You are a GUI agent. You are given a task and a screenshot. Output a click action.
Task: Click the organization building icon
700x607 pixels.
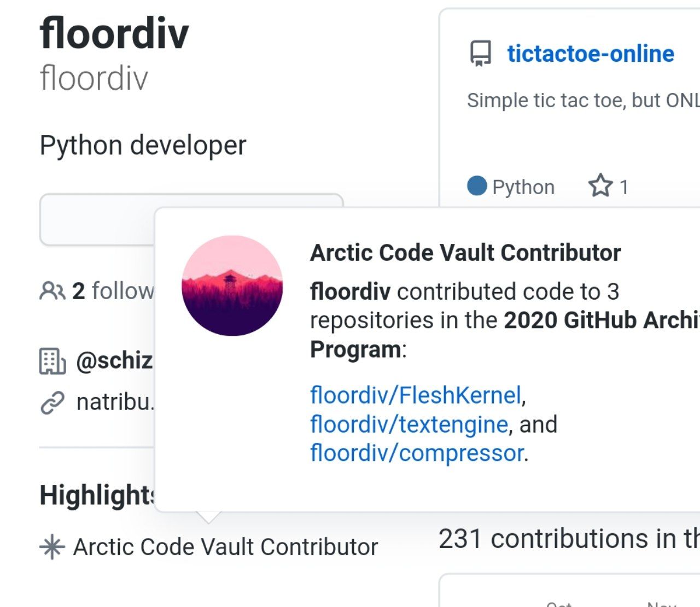[x=52, y=361]
